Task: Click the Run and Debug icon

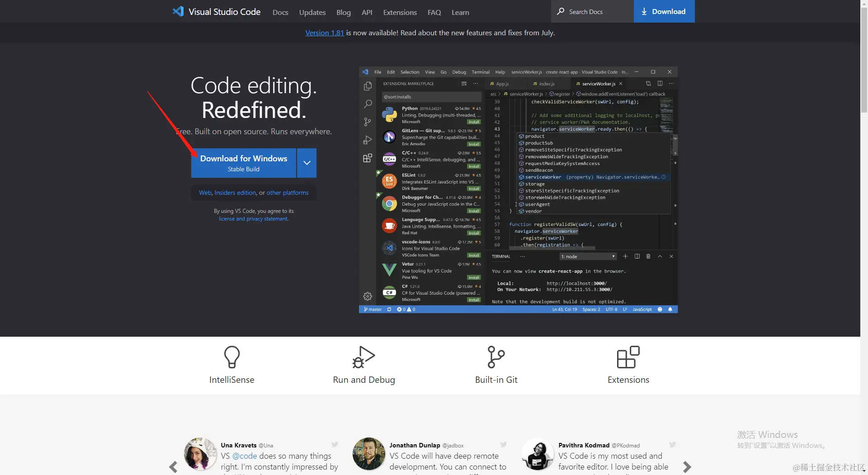Action: pyautogui.click(x=364, y=357)
